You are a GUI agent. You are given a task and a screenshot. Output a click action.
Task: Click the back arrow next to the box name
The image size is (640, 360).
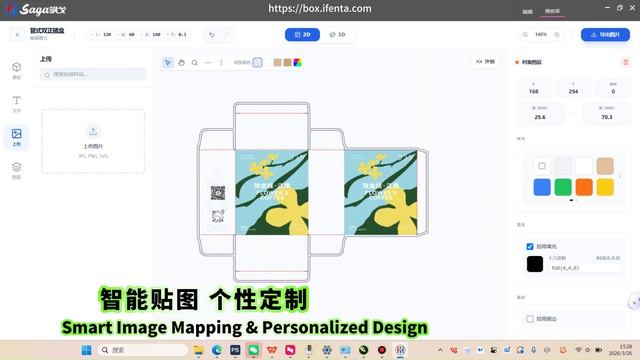pyautogui.click(x=17, y=35)
